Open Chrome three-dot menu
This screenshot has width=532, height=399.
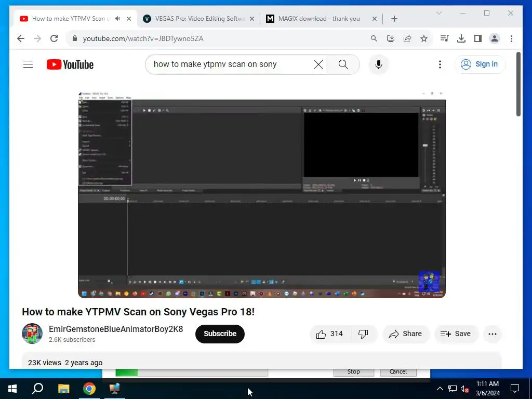[511, 38]
